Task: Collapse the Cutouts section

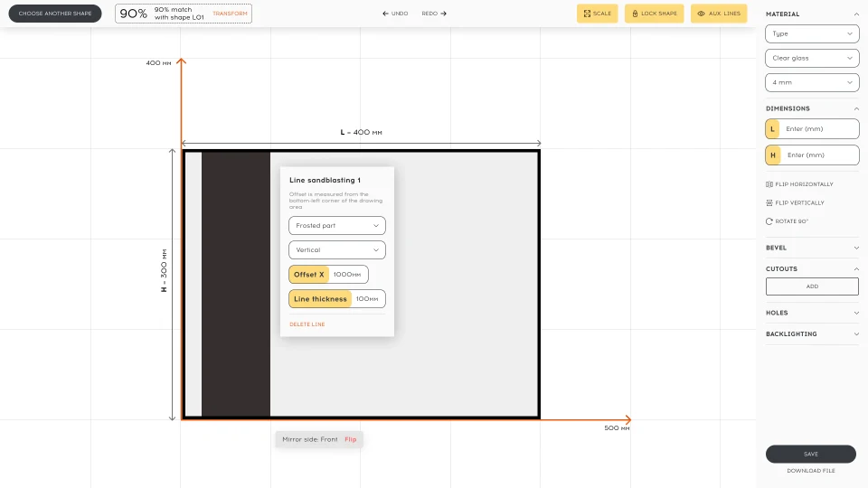Action: click(856, 269)
